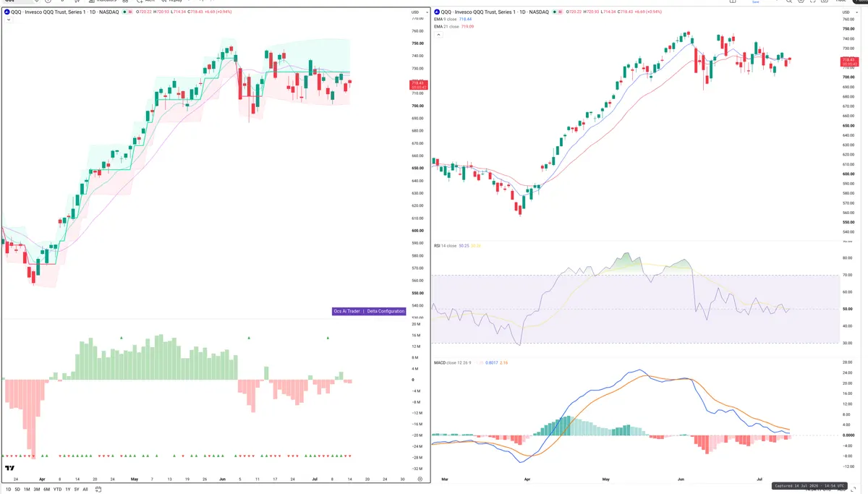Select the RSI 14 close indicator legend
Screen dimensions: 868x494
(445, 246)
